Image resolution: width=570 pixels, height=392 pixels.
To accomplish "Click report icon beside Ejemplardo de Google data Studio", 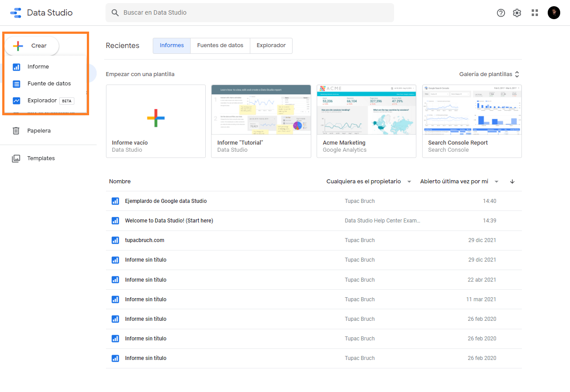I will click(115, 201).
